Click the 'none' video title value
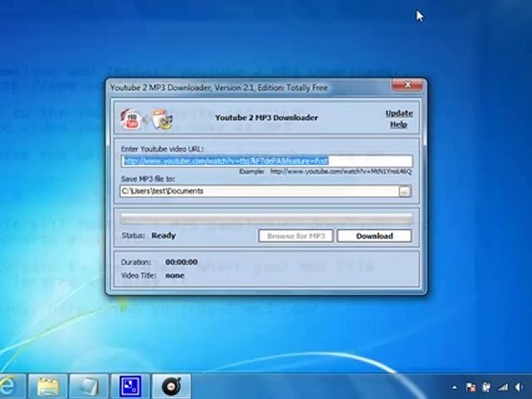 [x=175, y=275]
